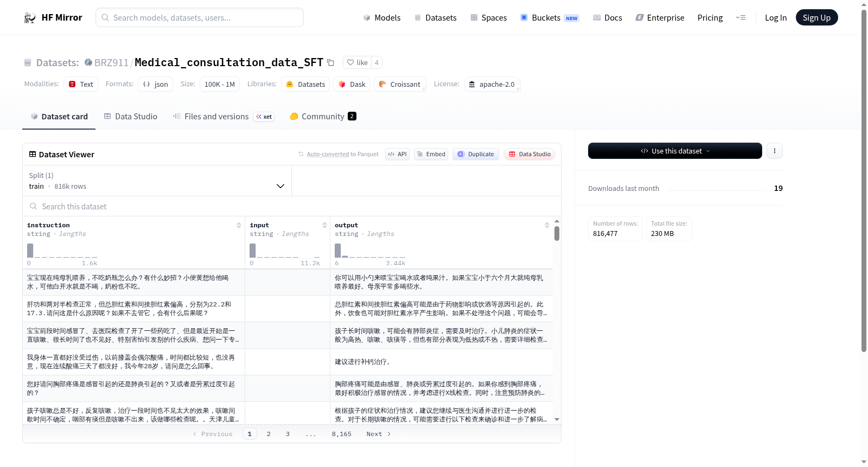The height and width of the screenshot is (467, 868).
Task: Click the HF Mirror logo icon
Action: tap(30, 18)
